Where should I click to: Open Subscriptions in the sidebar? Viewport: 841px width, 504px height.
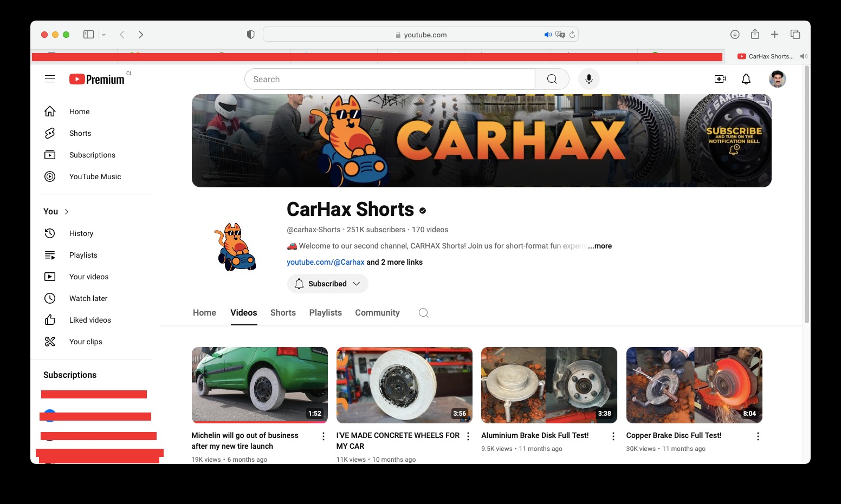click(94, 155)
